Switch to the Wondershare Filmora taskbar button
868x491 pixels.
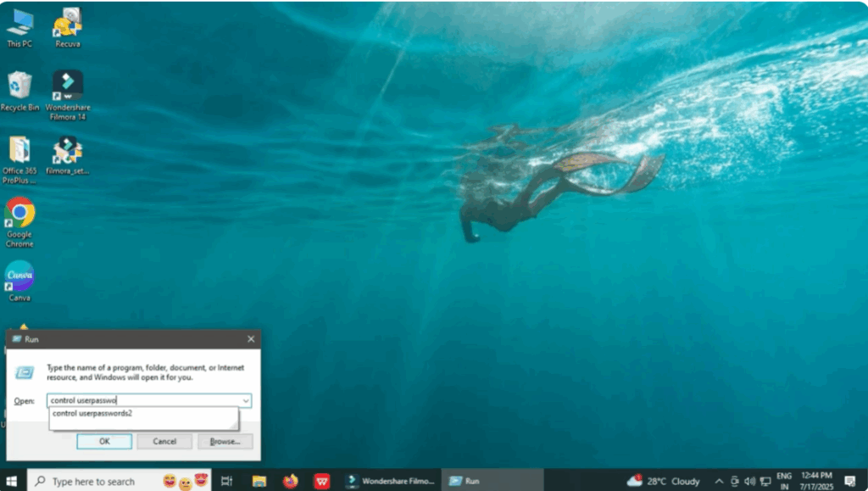(390, 481)
